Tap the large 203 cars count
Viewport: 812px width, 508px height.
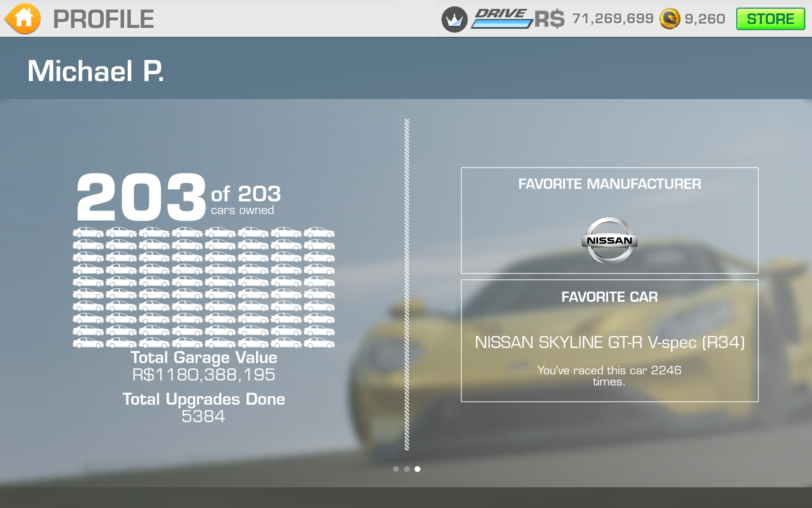click(141, 197)
